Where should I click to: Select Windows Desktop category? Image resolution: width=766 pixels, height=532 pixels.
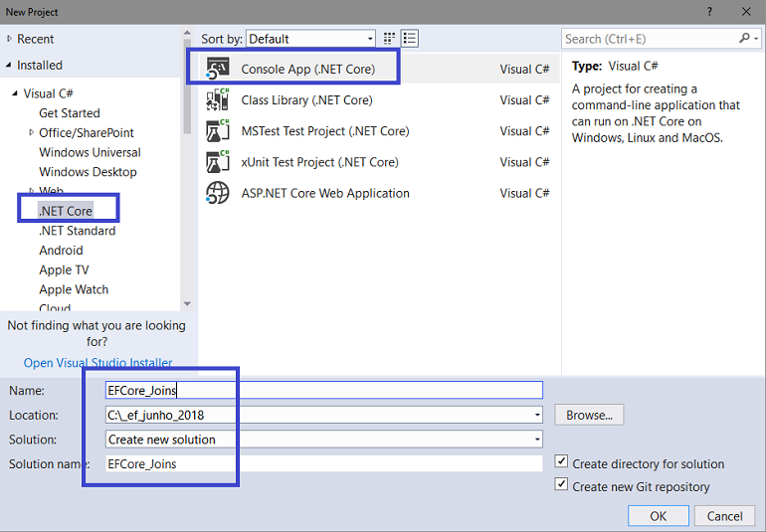pyautogui.click(x=88, y=171)
